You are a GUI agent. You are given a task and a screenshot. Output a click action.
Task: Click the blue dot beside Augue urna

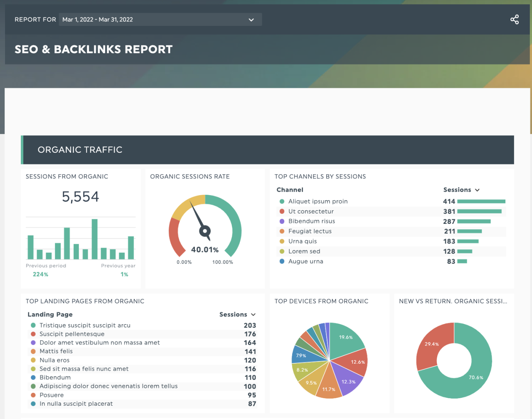[x=282, y=261]
